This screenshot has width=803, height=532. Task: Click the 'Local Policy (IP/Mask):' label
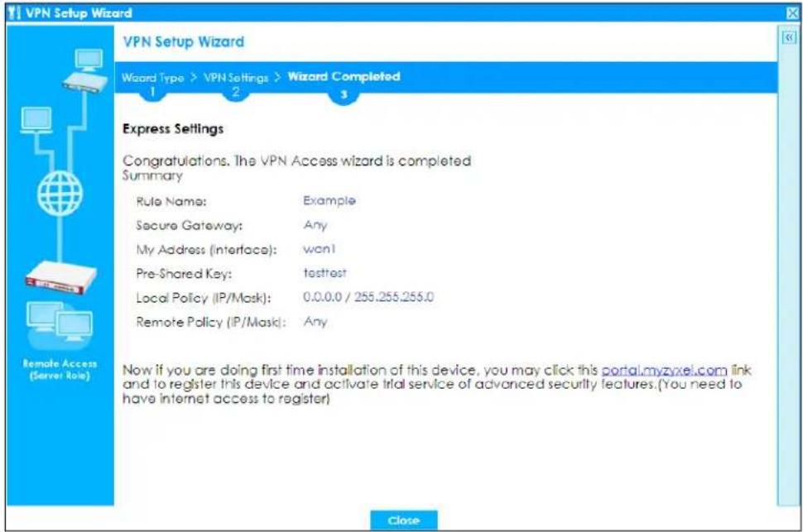coord(204,298)
